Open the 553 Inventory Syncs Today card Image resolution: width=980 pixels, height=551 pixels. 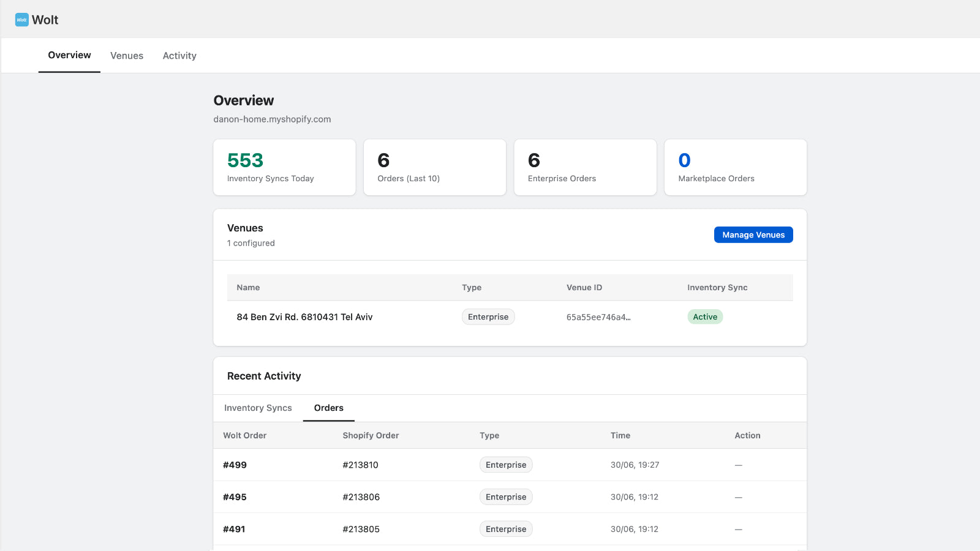point(284,167)
